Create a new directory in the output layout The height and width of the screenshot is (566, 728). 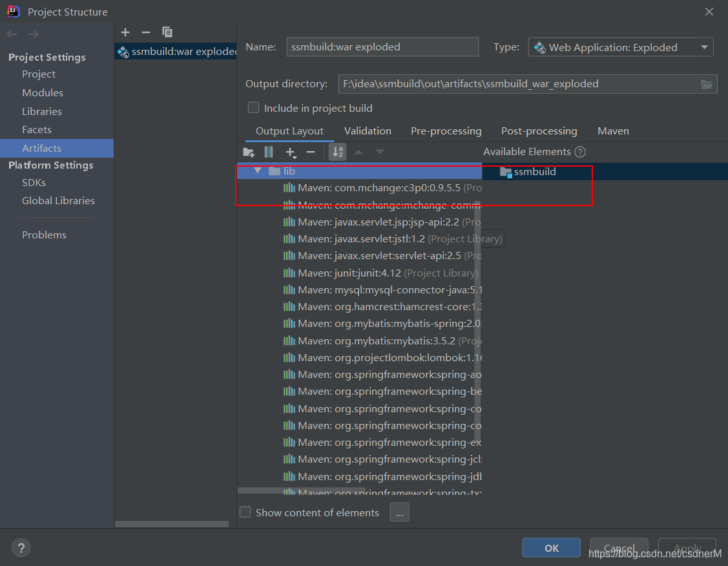[x=249, y=152]
